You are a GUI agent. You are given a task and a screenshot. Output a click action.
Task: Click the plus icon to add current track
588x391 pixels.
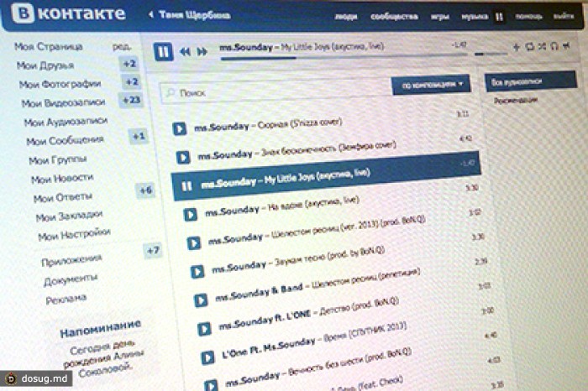click(x=517, y=47)
